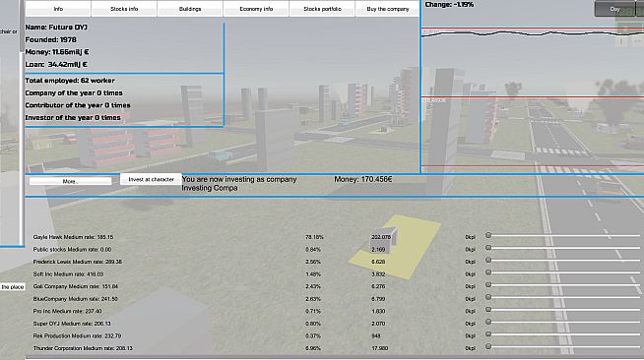
Task: Click Thunder Corporation's 6.96% ownership value
Action: pyautogui.click(x=313, y=348)
